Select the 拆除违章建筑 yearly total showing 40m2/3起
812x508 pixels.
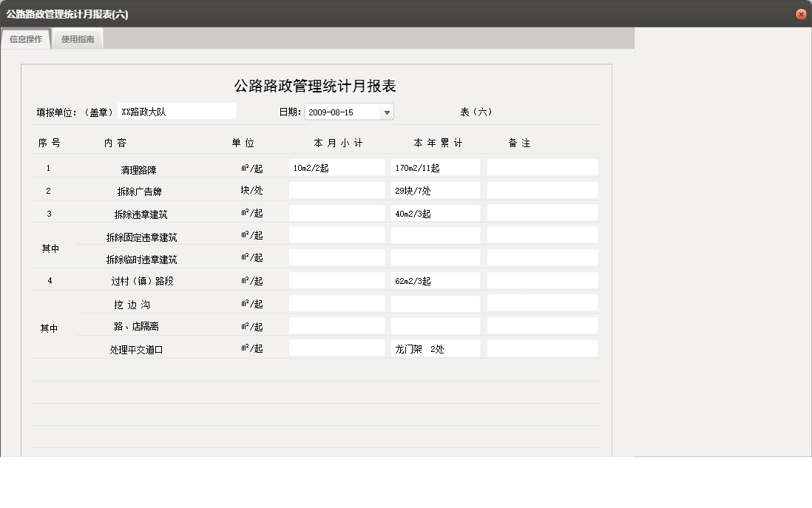(436, 212)
